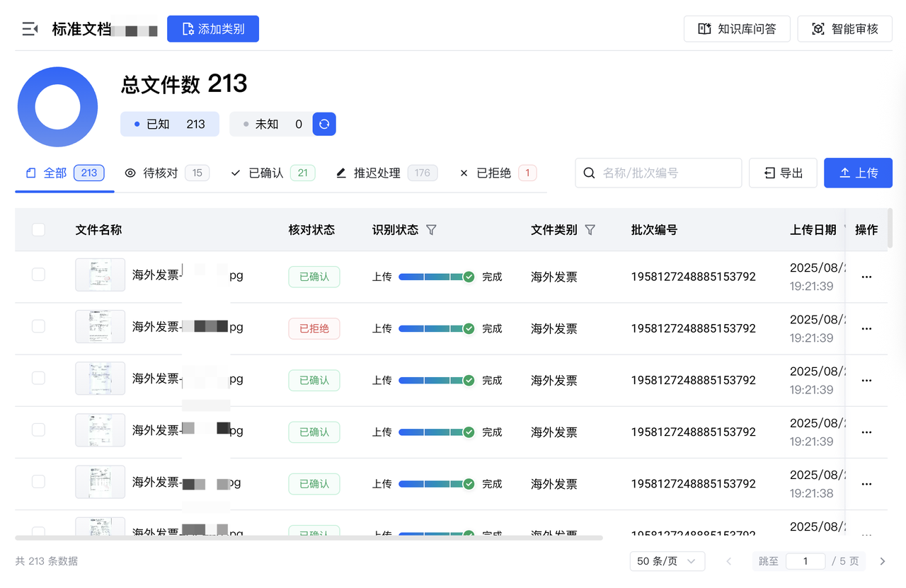Click the first row's batch number 1958127248885153792
This screenshot has height=588, width=906.
(x=694, y=277)
